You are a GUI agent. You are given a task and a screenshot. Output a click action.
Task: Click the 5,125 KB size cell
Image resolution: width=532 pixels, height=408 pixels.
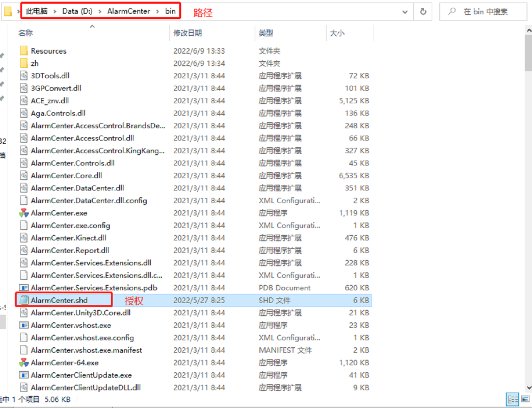click(354, 101)
